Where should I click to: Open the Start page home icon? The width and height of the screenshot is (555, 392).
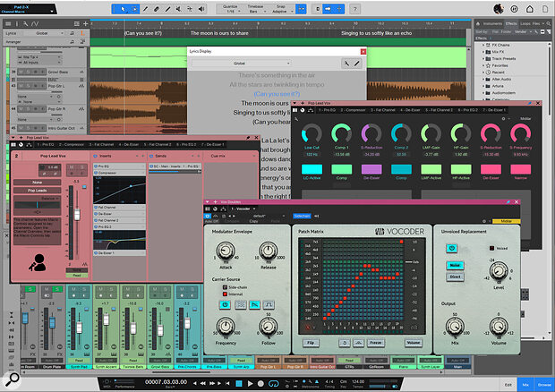(530, 9)
